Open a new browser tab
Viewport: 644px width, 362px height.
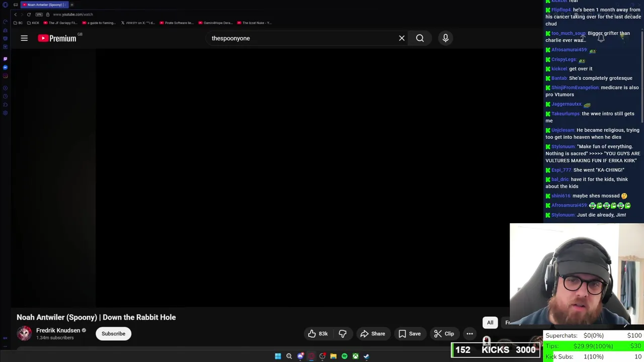pyautogui.click(x=72, y=5)
